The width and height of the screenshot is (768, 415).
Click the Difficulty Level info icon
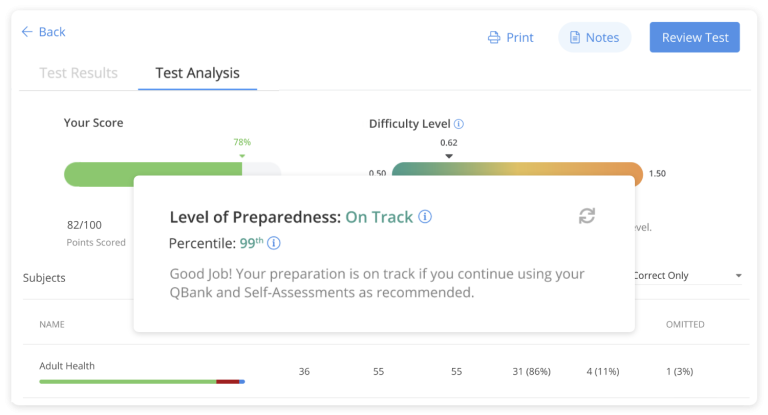coord(459,124)
